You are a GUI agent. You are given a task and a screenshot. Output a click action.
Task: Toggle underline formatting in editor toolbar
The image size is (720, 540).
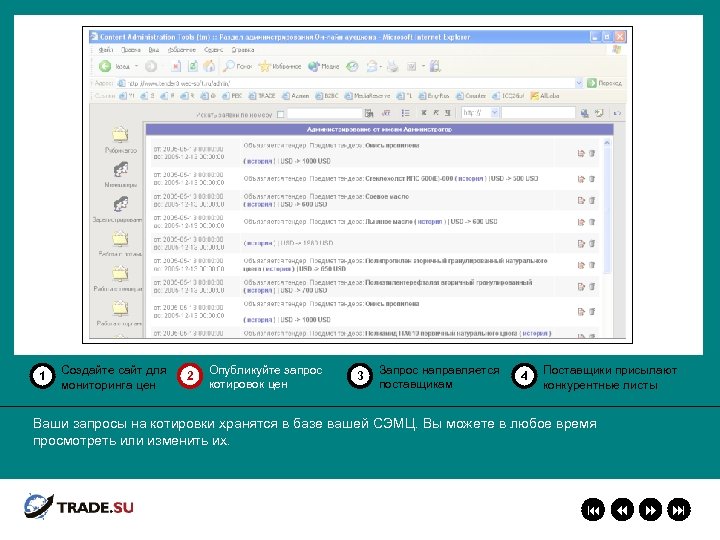click(x=448, y=113)
